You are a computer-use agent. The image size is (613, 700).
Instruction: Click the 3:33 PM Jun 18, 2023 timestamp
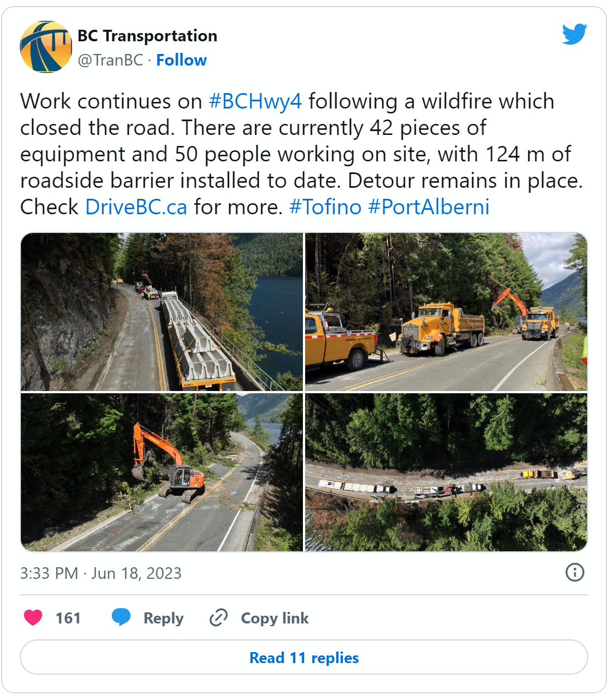101,573
